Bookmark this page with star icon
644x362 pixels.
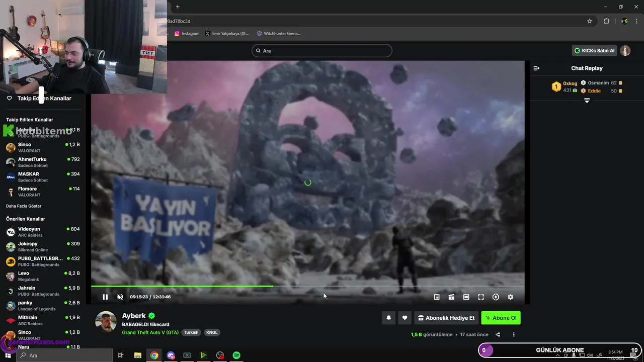590,21
